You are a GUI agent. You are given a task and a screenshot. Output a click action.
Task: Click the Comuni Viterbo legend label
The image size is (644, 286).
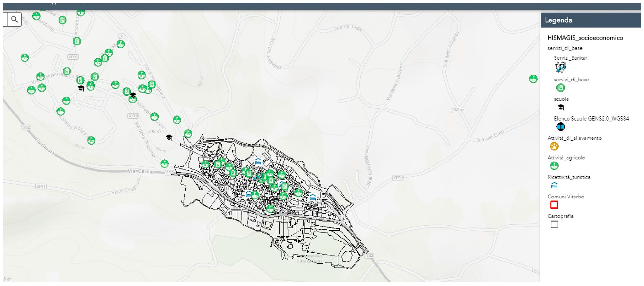point(566,196)
